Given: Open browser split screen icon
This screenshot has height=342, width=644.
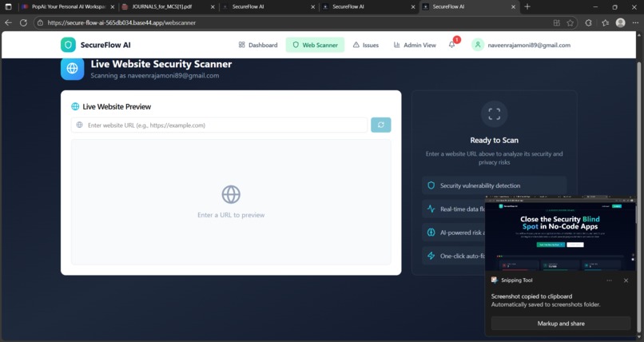Looking at the screenshot, I should pos(557,23).
